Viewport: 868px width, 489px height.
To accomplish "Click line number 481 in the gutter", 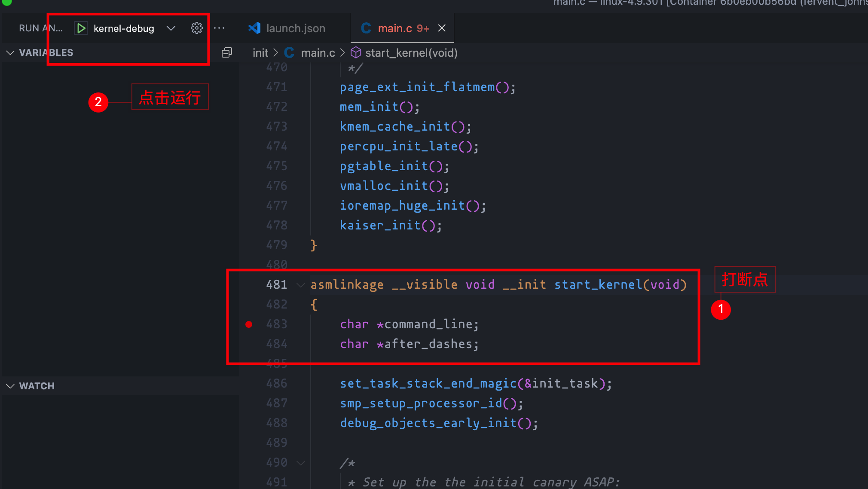I will [276, 284].
